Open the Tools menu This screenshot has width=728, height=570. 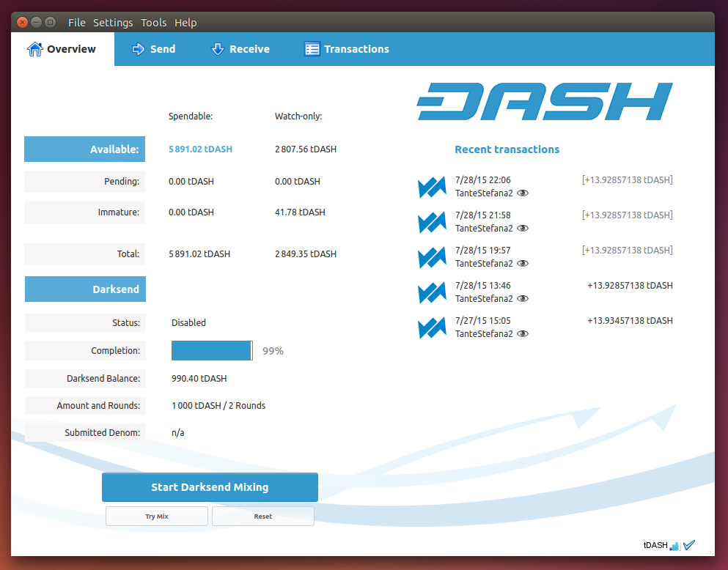(154, 22)
